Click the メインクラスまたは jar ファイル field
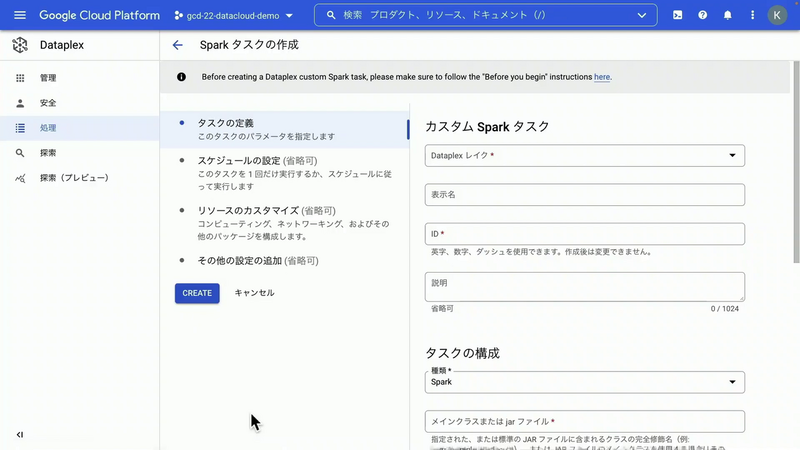Viewport: 800px width, 450px height. 585,421
